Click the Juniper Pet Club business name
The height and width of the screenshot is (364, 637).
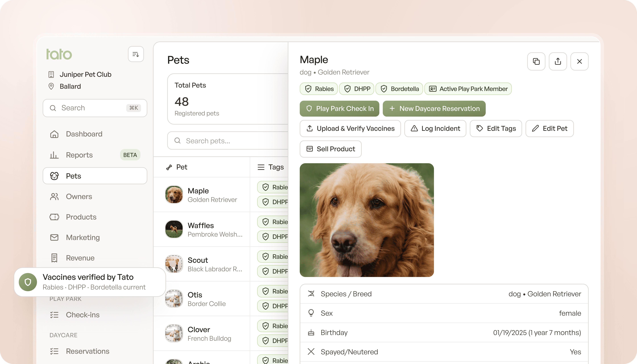point(85,75)
